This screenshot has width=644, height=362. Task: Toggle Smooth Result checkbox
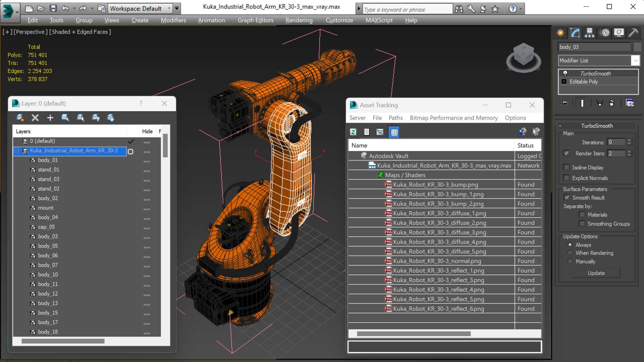(x=567, y=197)
